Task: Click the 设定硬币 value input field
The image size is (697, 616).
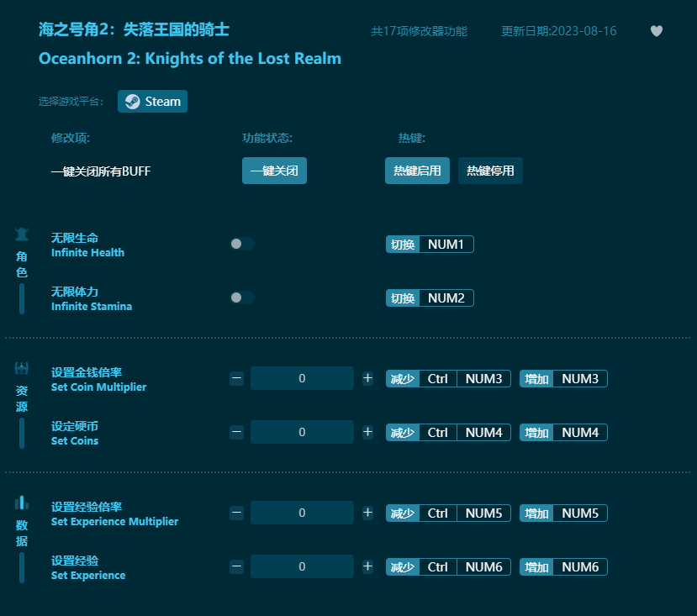Action: click(302, 432)
